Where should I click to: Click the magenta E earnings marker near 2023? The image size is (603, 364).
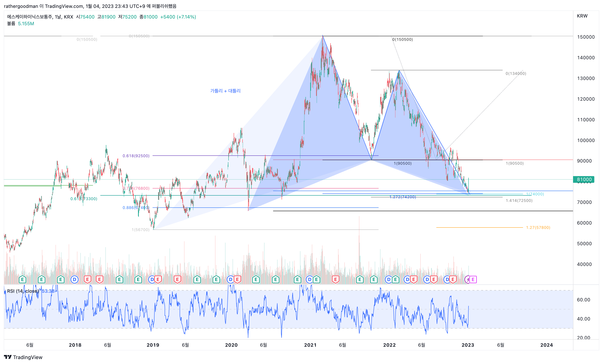(473, 279)
